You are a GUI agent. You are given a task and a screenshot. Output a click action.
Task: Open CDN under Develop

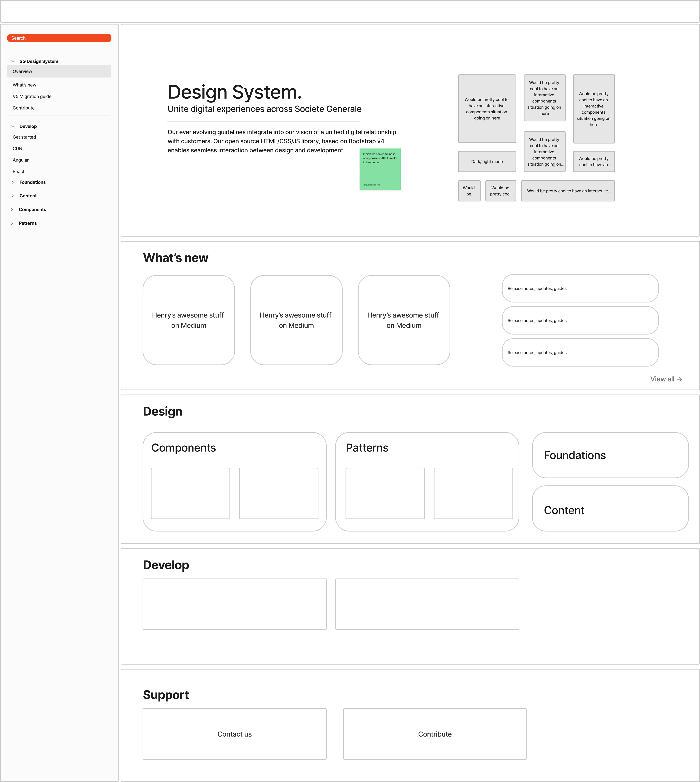17,148
